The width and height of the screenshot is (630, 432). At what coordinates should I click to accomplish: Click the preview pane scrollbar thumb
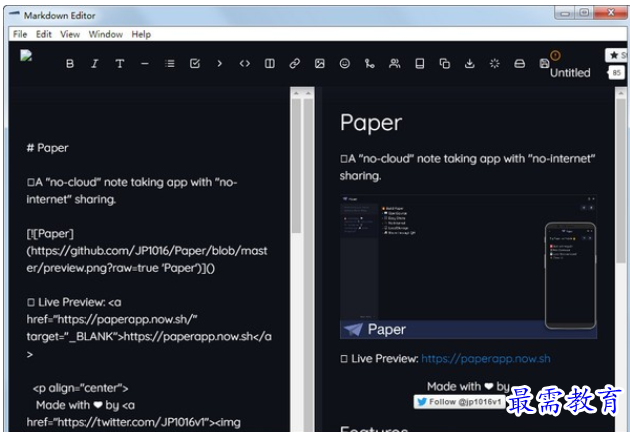pos(621,181)
